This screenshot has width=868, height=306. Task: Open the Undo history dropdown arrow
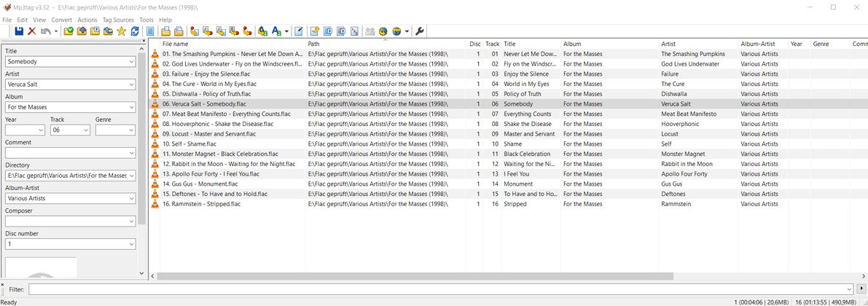pyautogui.click(x=56, y=31)
